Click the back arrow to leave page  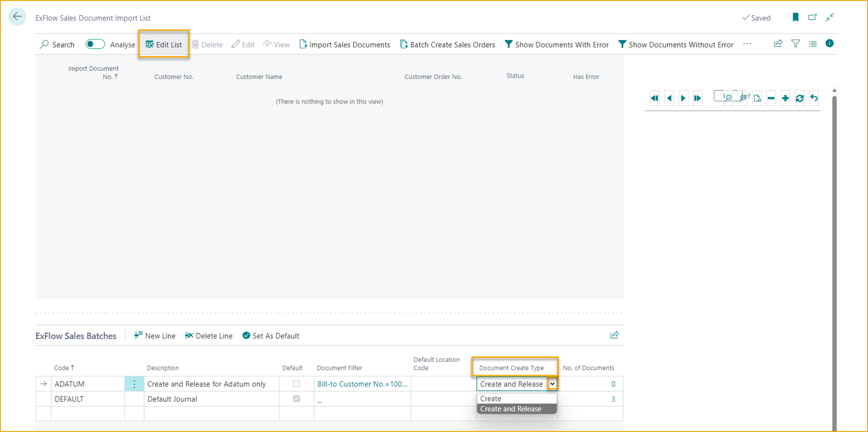pos(18,17)
